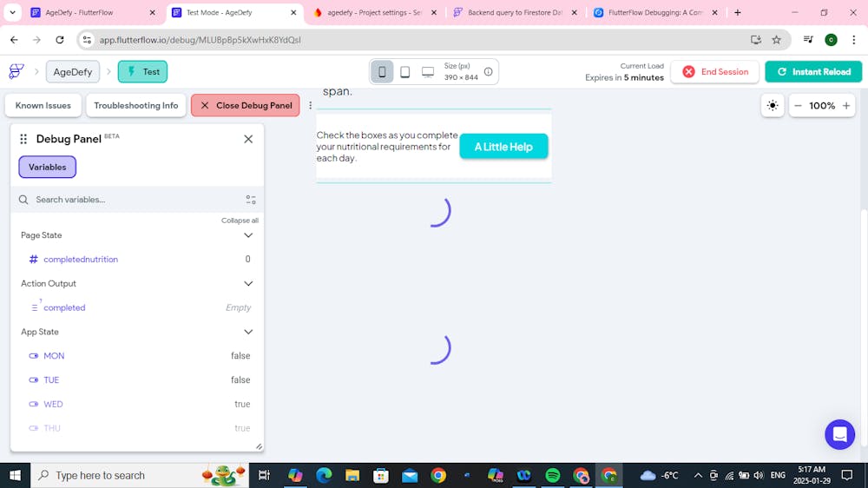Click the A Little Help button
The height and width of the screenshot is (488, 868).
tap(503, 147)
